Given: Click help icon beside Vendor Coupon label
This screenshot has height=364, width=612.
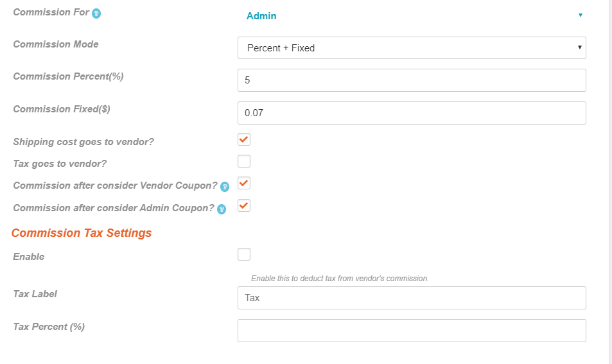Looking at the screenshot, I should [225, 187].
